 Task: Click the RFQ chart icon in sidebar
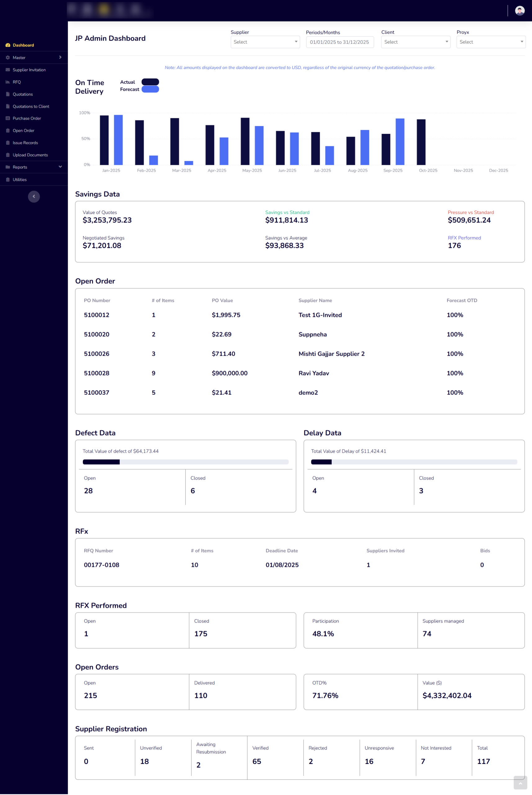pos(8,82)
